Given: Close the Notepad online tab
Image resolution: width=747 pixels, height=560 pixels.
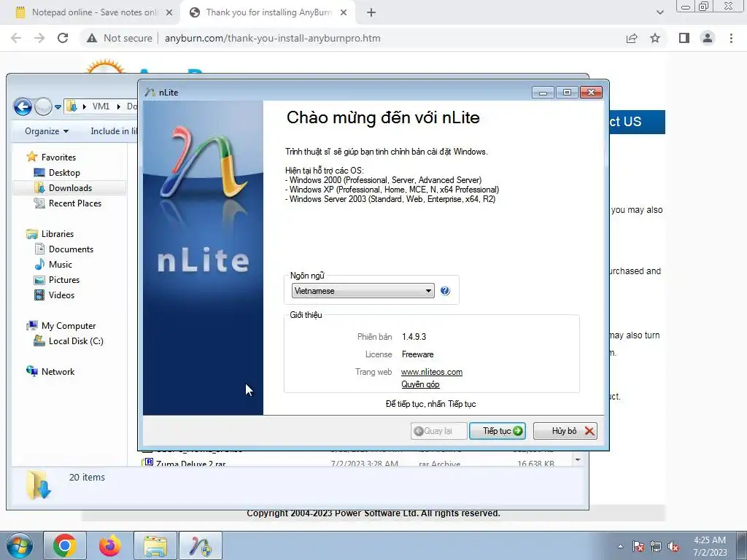Looking at the screenshot, I should 169,12.
